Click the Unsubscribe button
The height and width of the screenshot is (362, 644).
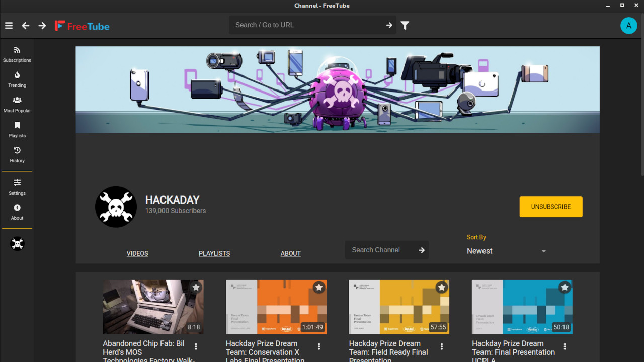(551, 207)
